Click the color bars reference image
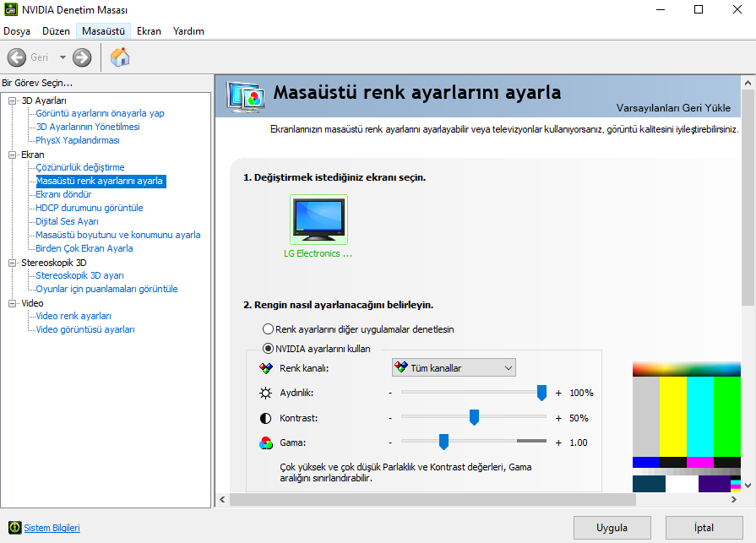This screenshot has width=756, height=543. click(x=687, y=427)
